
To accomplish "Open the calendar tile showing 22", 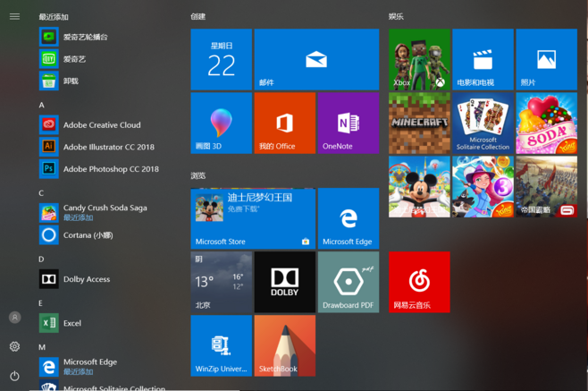I will tap(222, 59).
